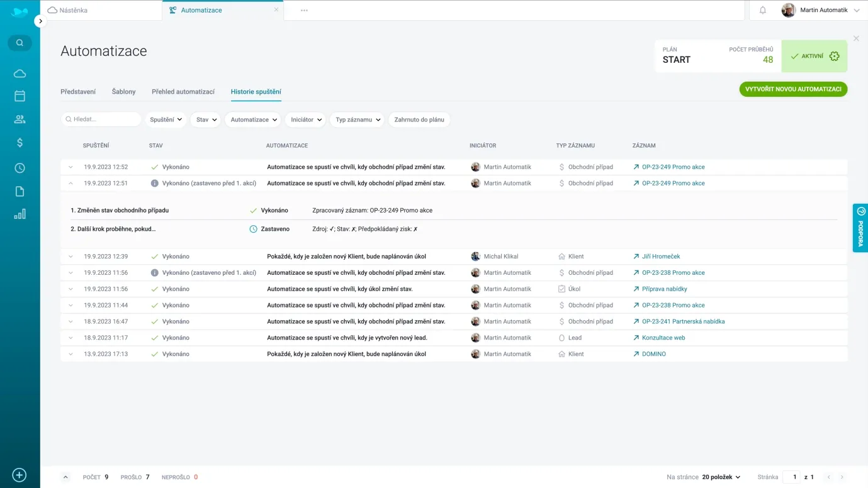
Task: Click the round plus button in sidebar
Action: [20, 475]
